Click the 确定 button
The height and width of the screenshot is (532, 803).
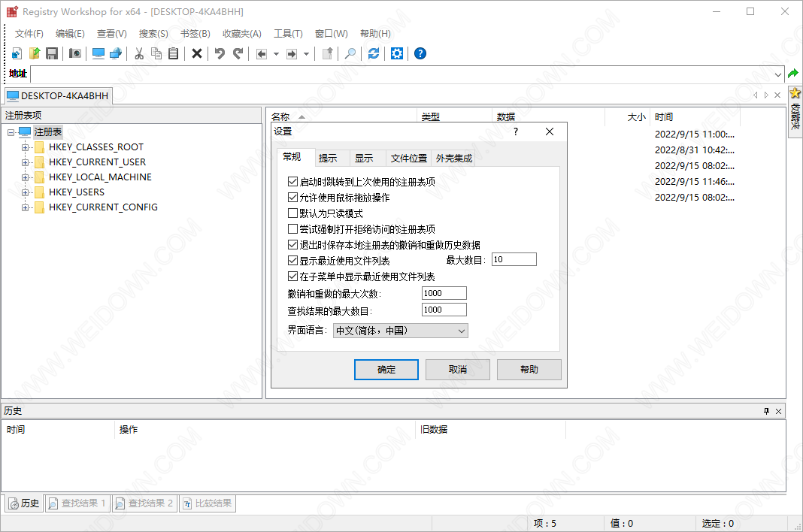(386, 370)
